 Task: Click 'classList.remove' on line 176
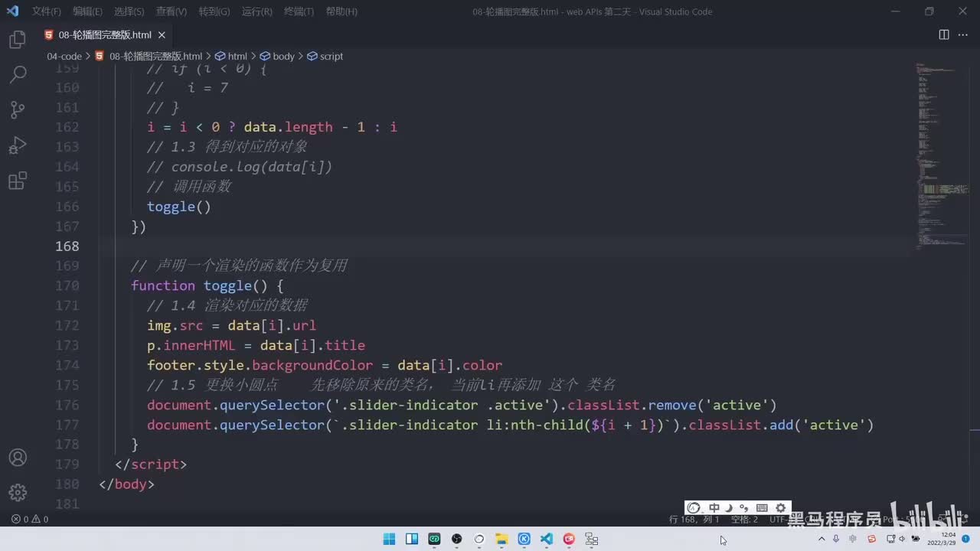632,405
